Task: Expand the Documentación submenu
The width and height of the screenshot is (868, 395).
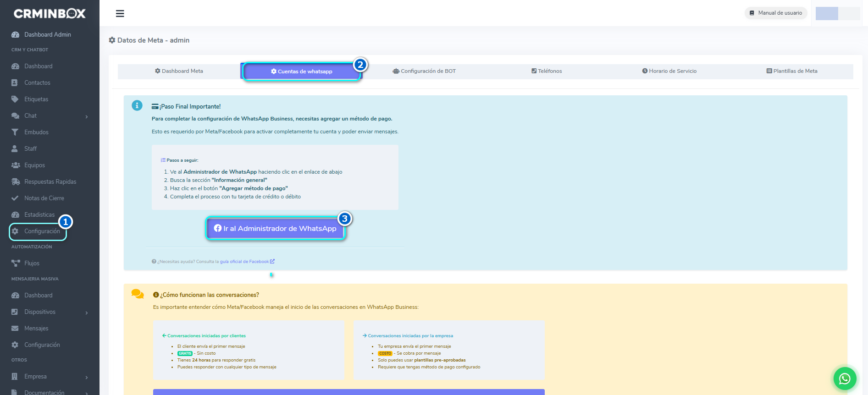Action: [x=87, y=393]
